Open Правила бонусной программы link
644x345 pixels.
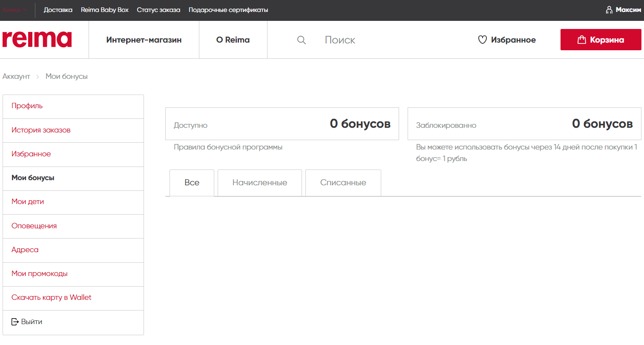[228, 147]
